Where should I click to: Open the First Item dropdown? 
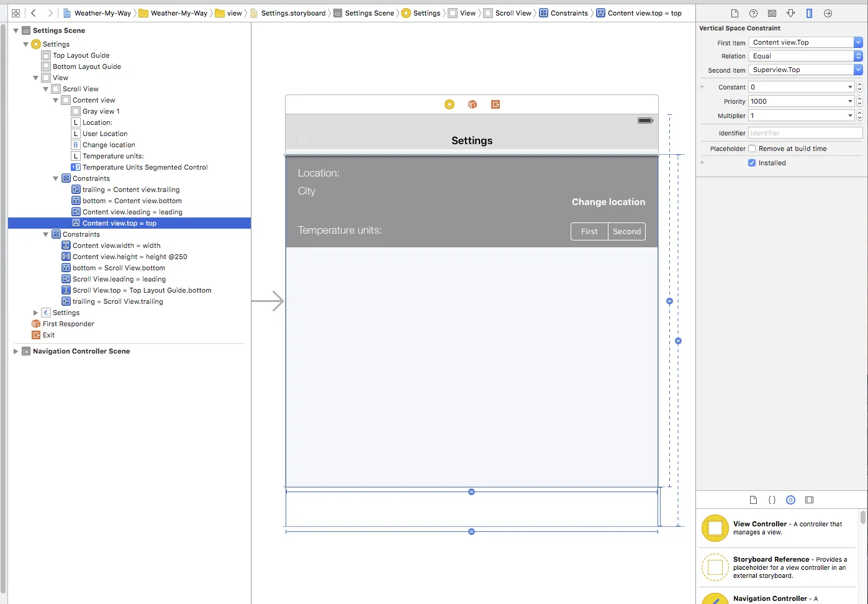tap(805, 42)
